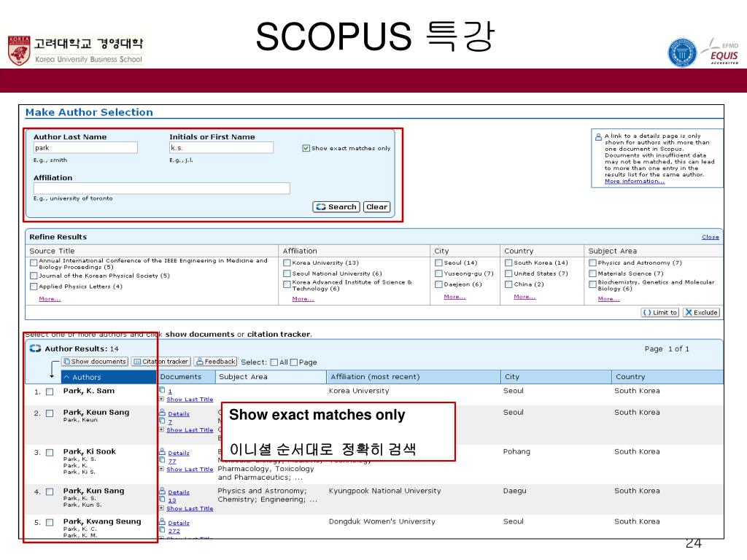Check Yuseong-gu city filter
This screenshot has width=747, height=560.
[438, 274]
